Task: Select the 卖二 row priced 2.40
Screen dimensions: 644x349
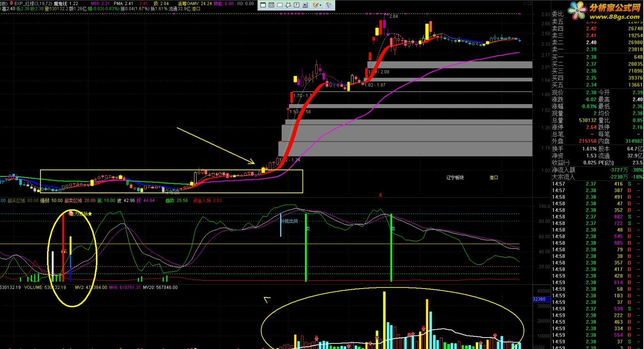Action: coord(597,42)
